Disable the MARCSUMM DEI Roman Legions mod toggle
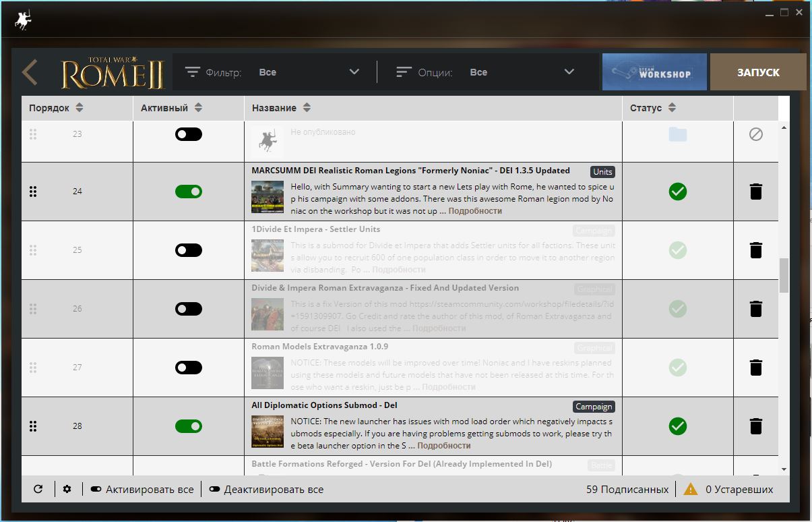Screen dimensions: 812x522 [x=189, y=192]
